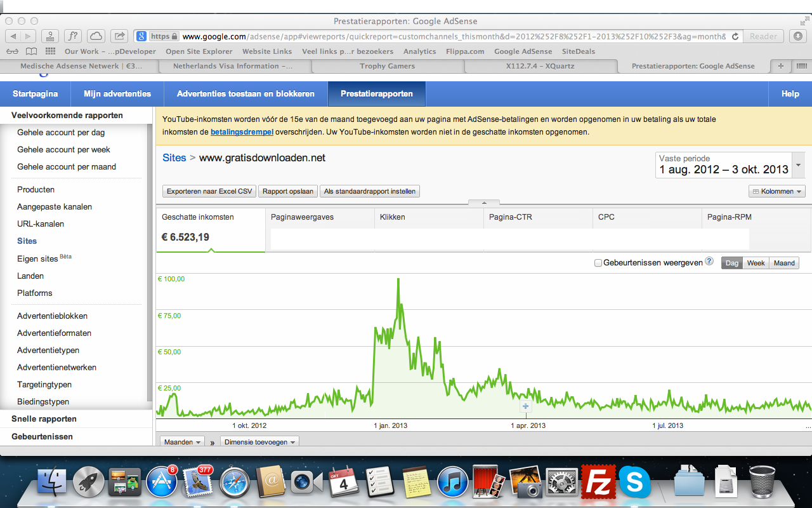Screen dimensions: 812x508
Task: Open the Flippa.com bookmark
Action: [465, 51]
